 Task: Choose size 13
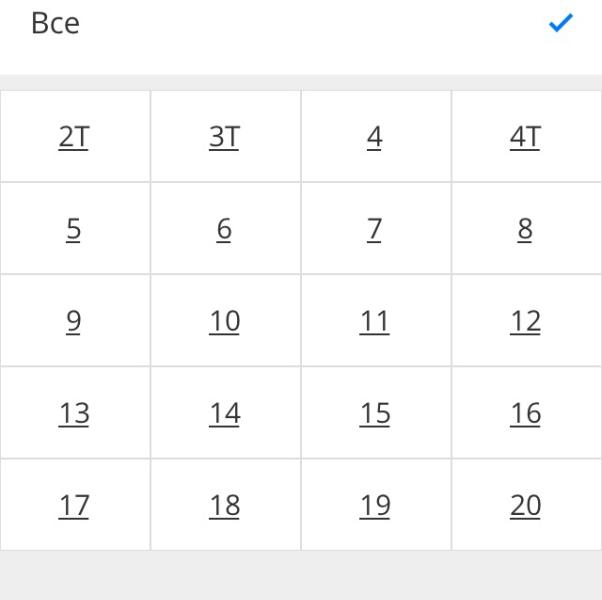point(74,414)
